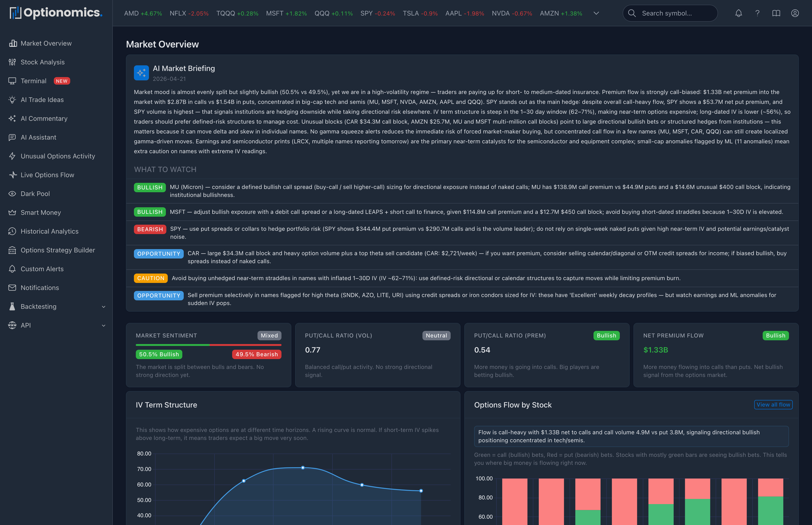Click the Options Flow by Stock heading
812x525 pixels.
512,405
